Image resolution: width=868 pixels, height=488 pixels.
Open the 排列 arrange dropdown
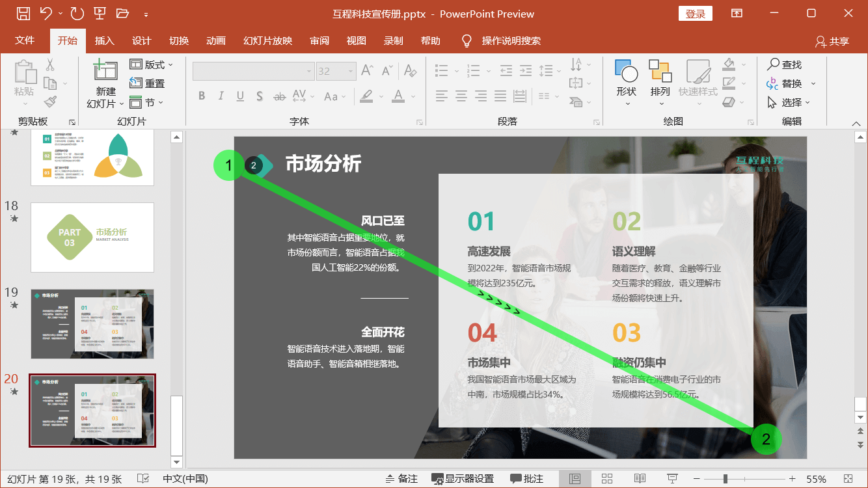click(x=660, y=83)
